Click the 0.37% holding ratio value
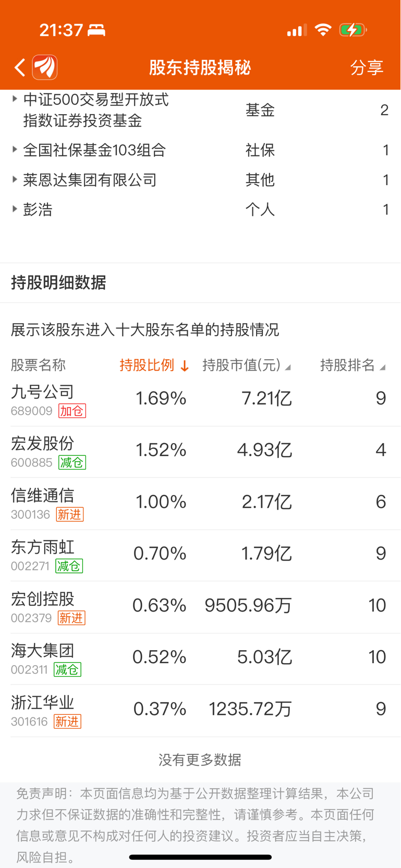Screen dimensions: 401x868 click(x=160, y=709)
